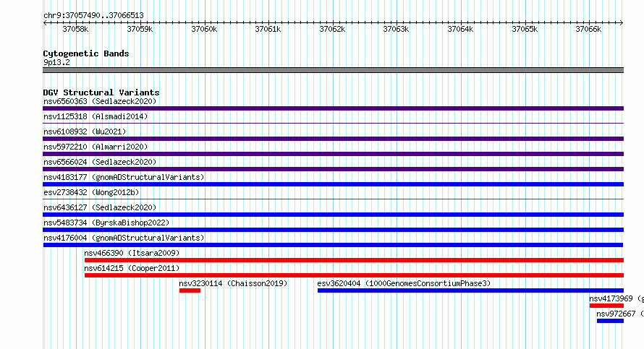644x349 pixels.
Task: Select the nsv6436127 blue variant bar
Action: click(x=333, y=215)
